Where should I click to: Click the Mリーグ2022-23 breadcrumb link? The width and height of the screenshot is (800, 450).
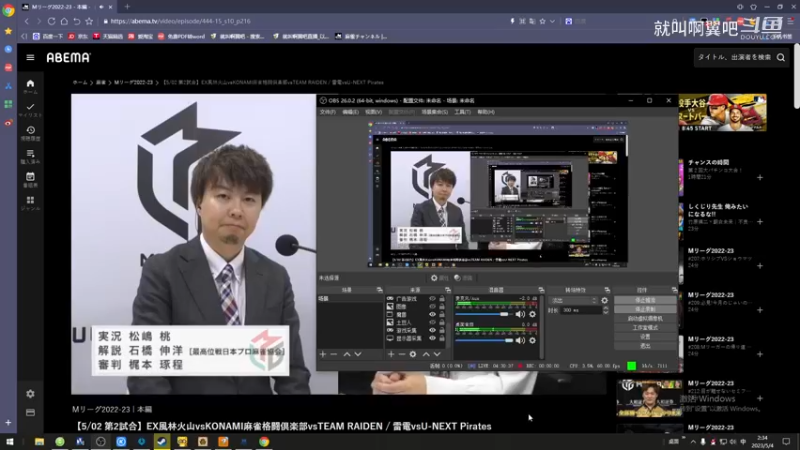[x=133, y=82]
